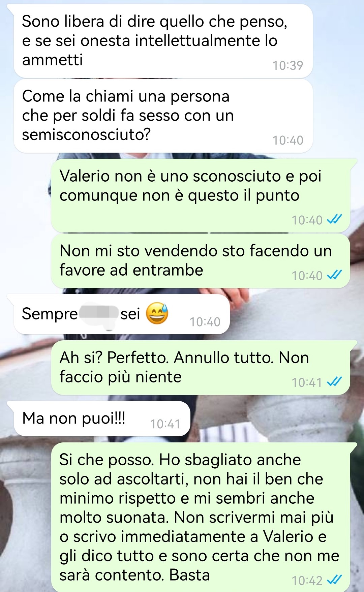Image resolution: width=364 pixels, height=592 pixels.
Task: Select the long 'Si che posso' message bubble
Action: (201, 517)
